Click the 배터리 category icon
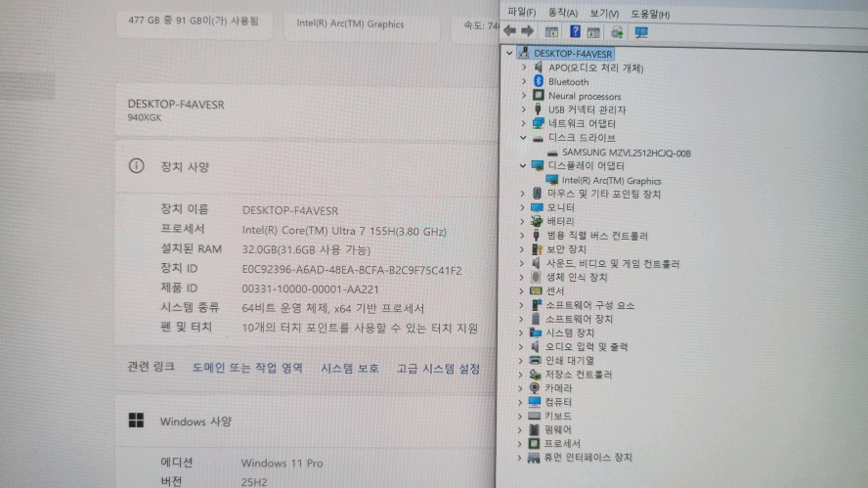868x488 pixels. 537,221
